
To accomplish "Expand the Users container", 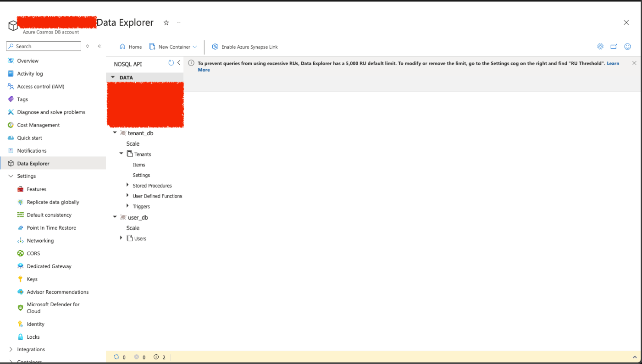I will coord(121,238).
